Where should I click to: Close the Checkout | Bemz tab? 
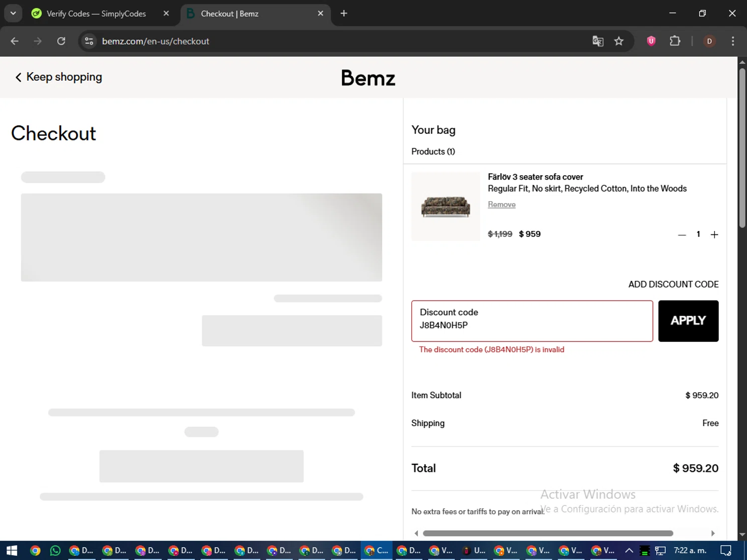click(x=320, y=13)
